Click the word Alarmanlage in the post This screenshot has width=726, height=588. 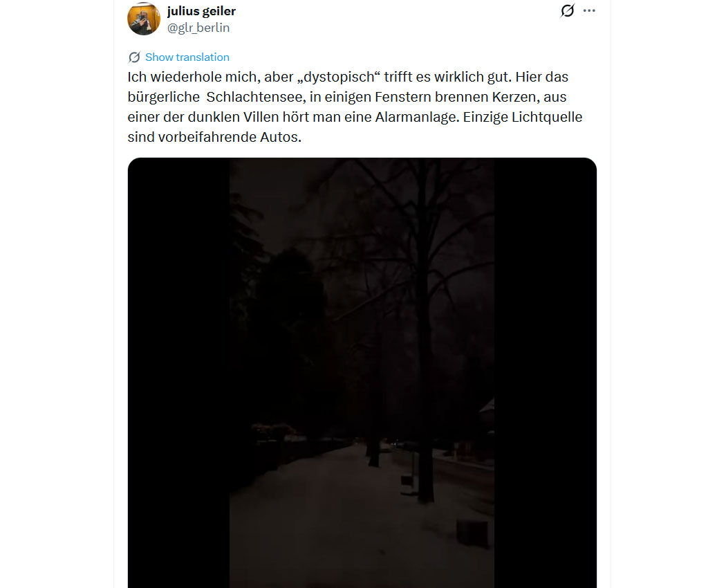click(x=417, y=117)
